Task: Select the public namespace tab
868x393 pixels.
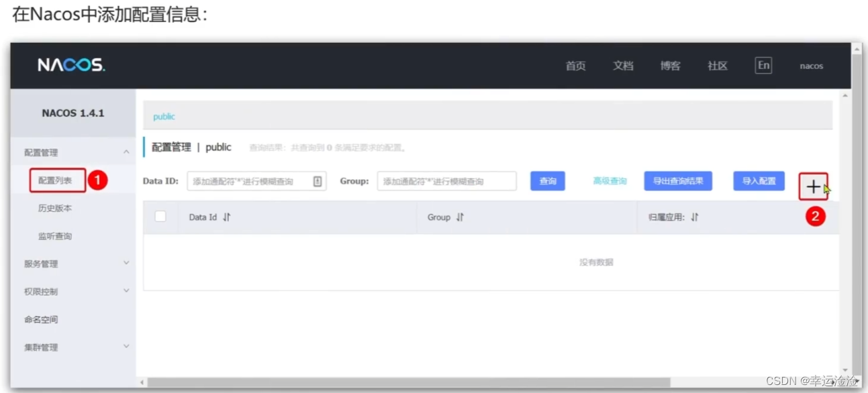Action: tap(164, 116)
